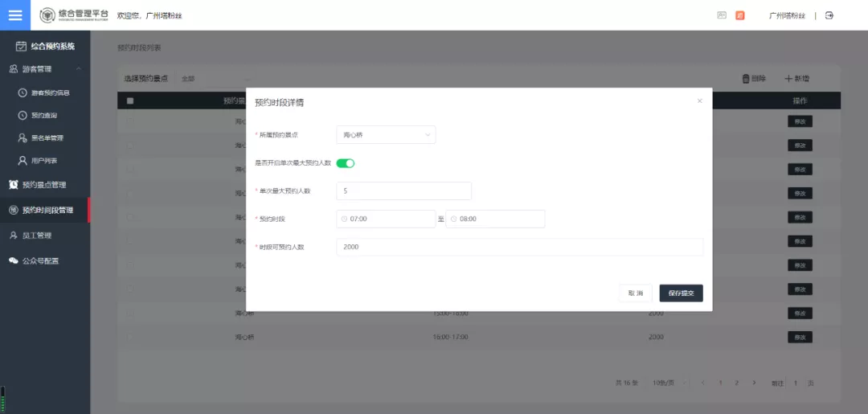Click the start time 07:00 field

(x=386, y=219)
